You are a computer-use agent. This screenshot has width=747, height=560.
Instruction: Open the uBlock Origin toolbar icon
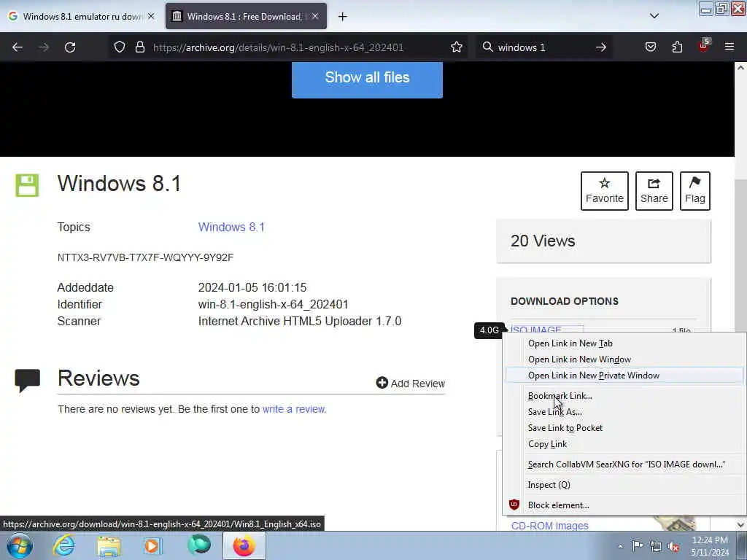704,46
